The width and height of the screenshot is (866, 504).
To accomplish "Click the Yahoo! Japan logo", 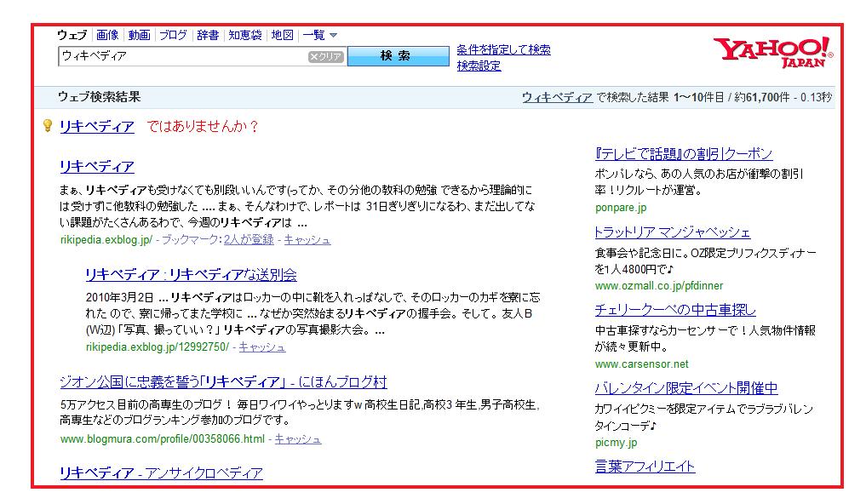I will point(773,52).
